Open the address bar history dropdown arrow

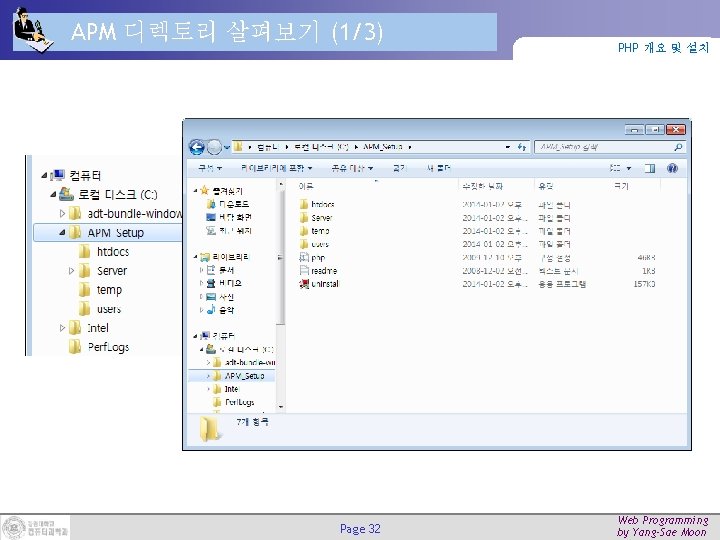pos(508,147)
